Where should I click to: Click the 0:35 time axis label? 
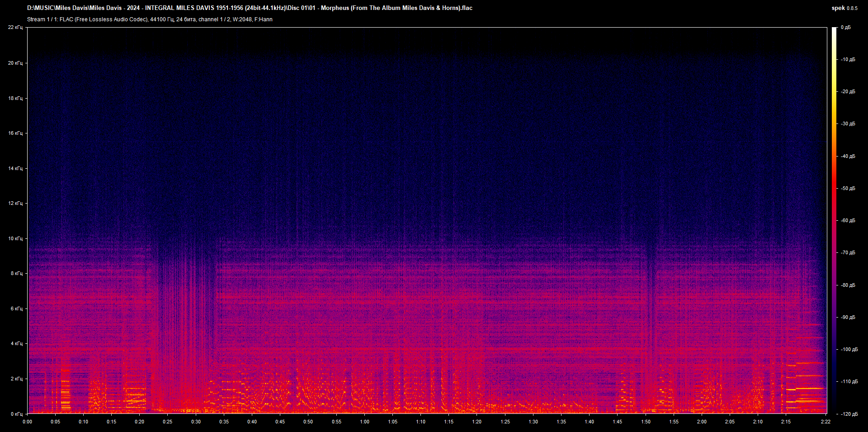224,422
